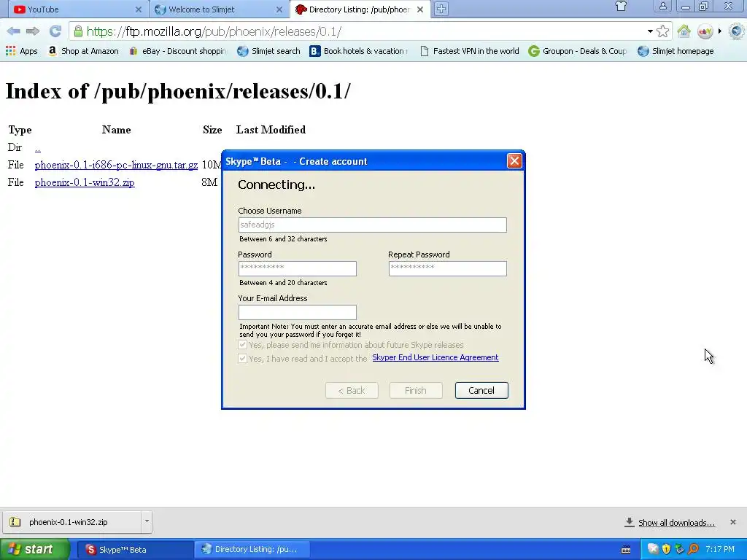Open a new tab with plus button

point(441,9)
